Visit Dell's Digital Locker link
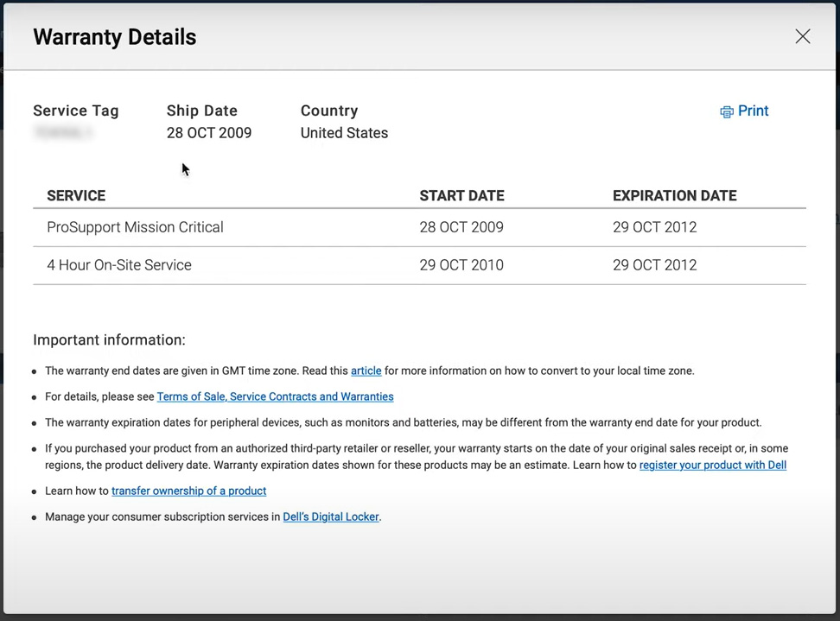This screenshot has width=840, height=621. 330,516
